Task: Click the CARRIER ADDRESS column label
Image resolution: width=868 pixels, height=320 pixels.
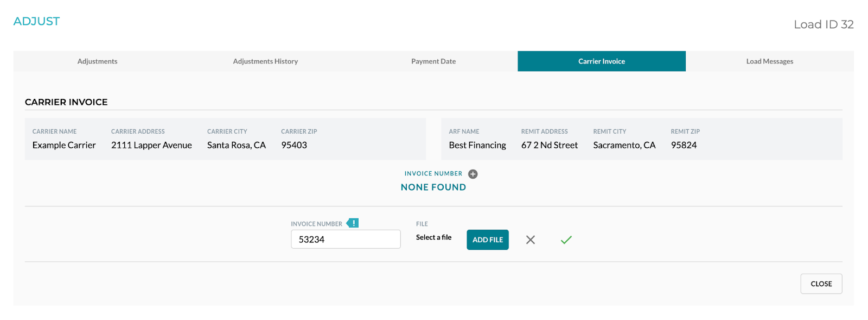Action: coord(138,131)
